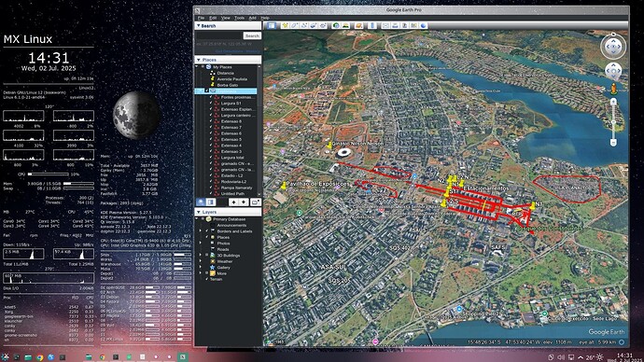
Task: Toggle the sidebar visibility toolbar icon
Action: click(x=271, y=25)
